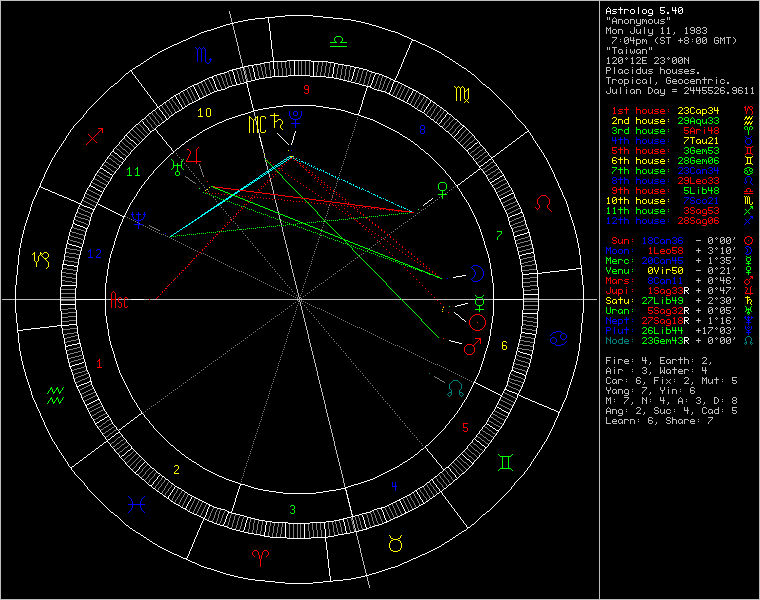Click the red Ascendant marker on the horizon line
Viewport: 760px width, 600px height.
click(x=119, y=299)
